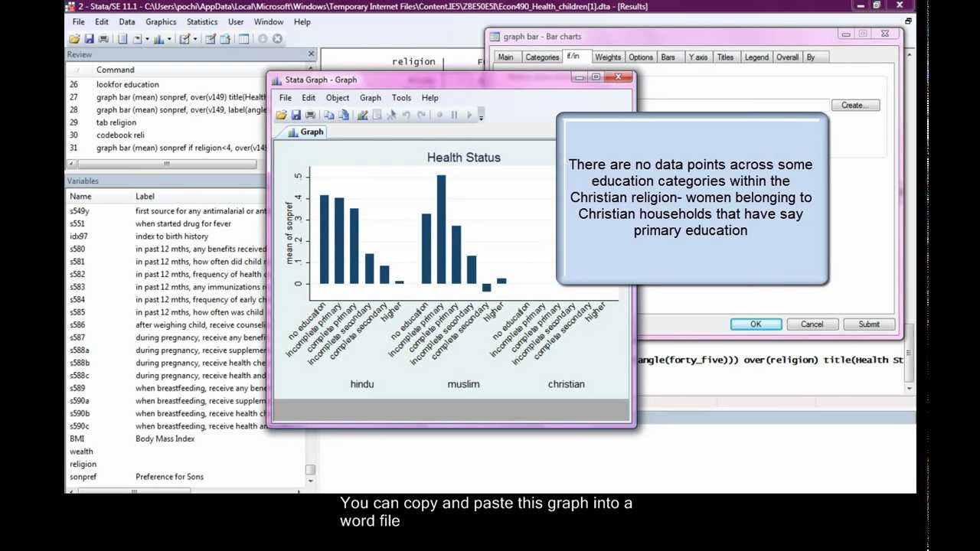
Task: Open the Viewer icon in main toolbar
Action: [x=138, y=38]
